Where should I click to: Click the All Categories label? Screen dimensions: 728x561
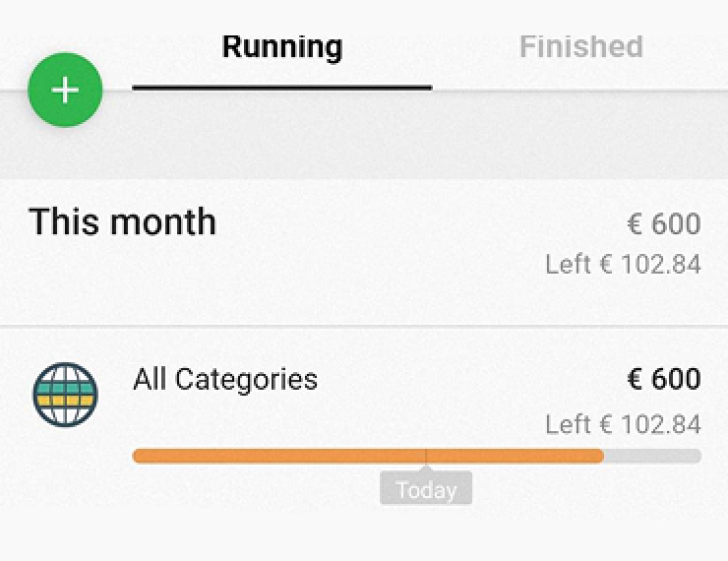[225, 379]
